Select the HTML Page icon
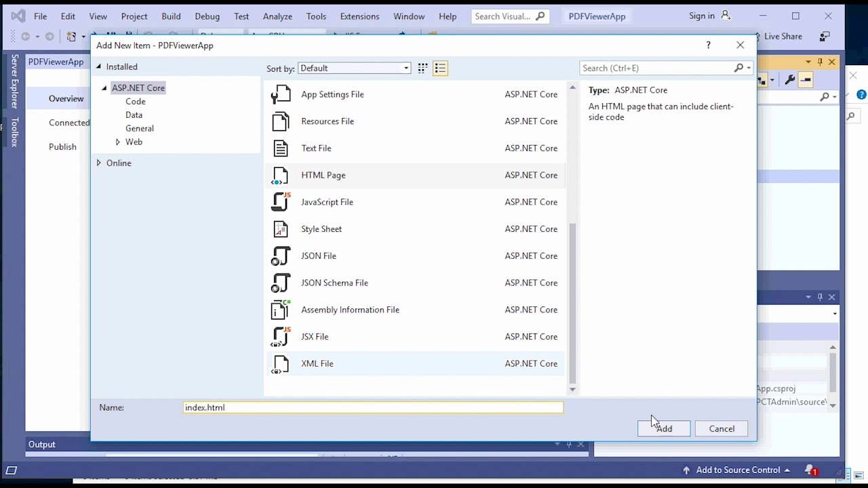This screenshot has width=868, height=488. click(x=281, y=175)
